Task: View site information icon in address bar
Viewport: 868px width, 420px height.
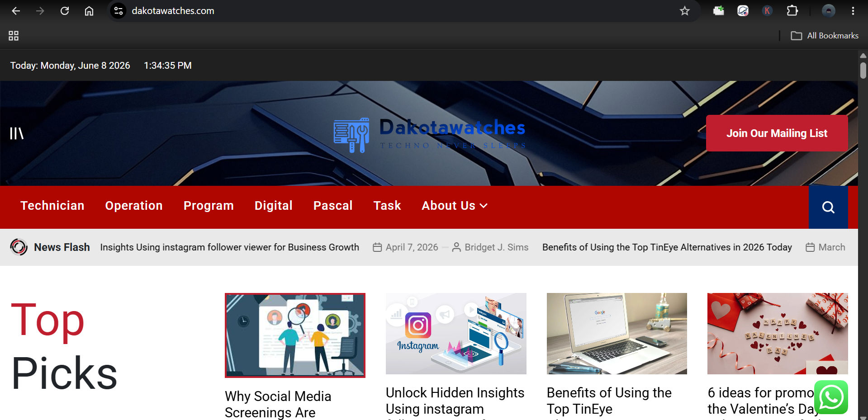Action: point(119,11)
